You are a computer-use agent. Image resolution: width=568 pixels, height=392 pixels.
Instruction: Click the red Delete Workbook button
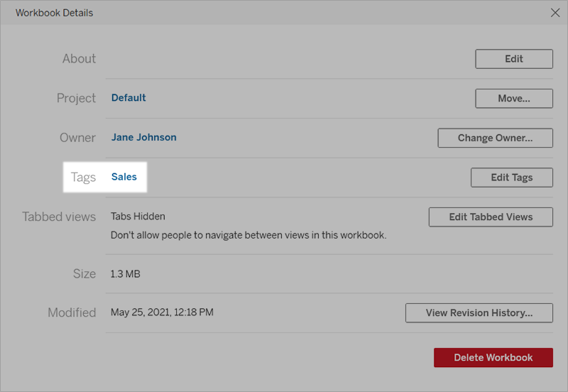(x=493, y=358)
